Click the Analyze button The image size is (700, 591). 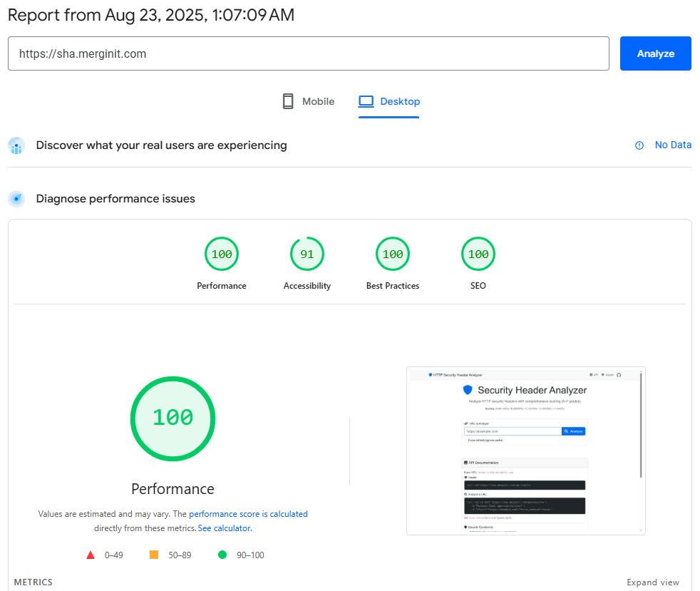tap(655, 53)
